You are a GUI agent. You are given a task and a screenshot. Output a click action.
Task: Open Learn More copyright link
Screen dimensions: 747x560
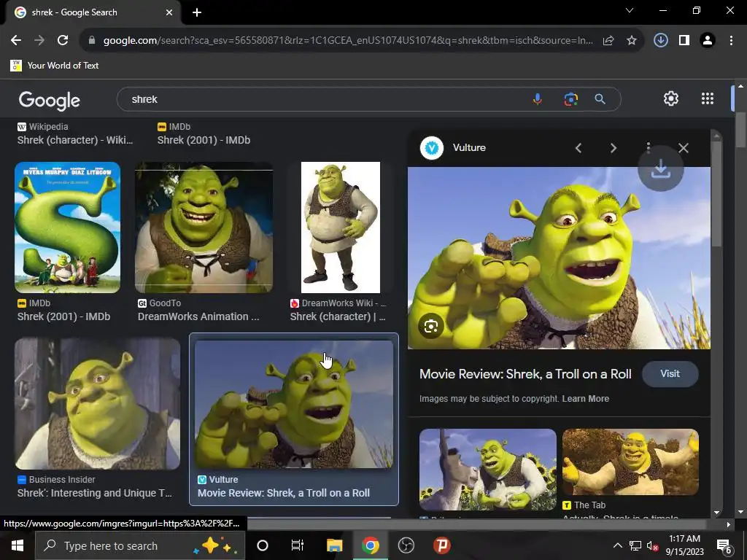[x=586, y=399]
